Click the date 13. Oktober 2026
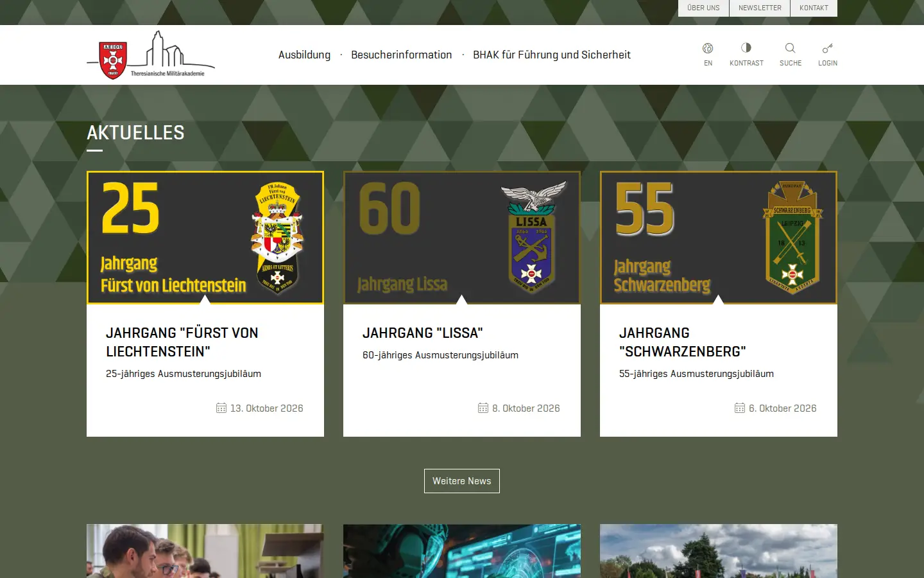Viewport: 924px width, 578px height. (267, 408)
